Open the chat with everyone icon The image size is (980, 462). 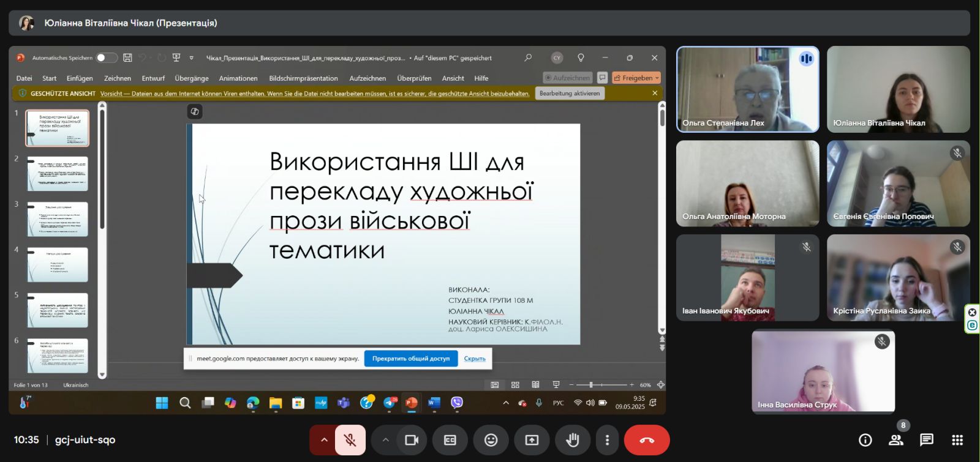[x=927, y=440]
